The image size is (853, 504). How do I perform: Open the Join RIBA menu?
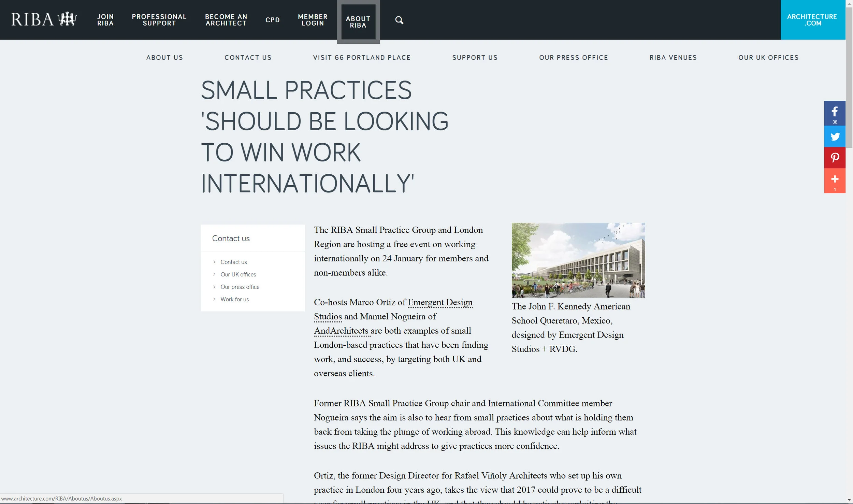pyautogui.click(x=105, y=20)
